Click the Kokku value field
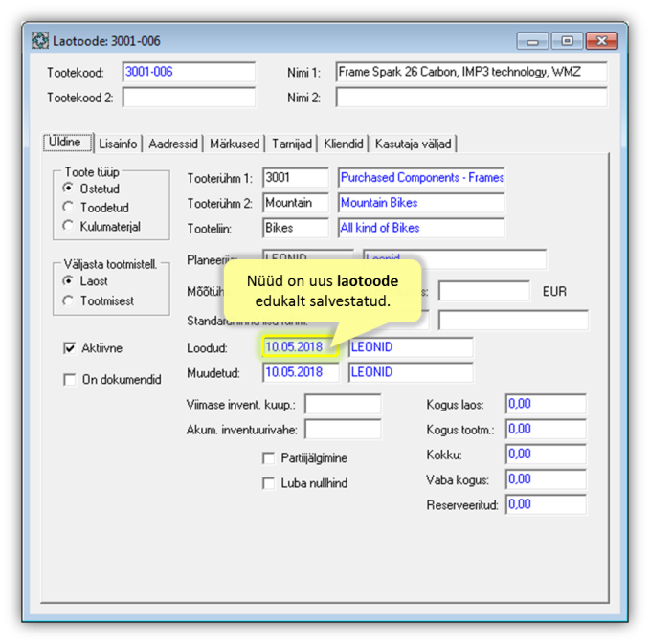 (546, 455)
